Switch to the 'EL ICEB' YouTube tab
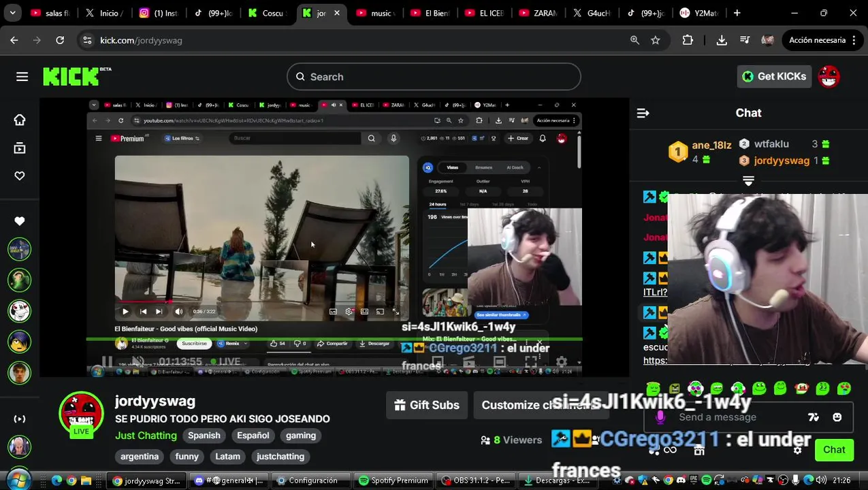This screenshot has height=490, width=868. [x=485, y=13]
